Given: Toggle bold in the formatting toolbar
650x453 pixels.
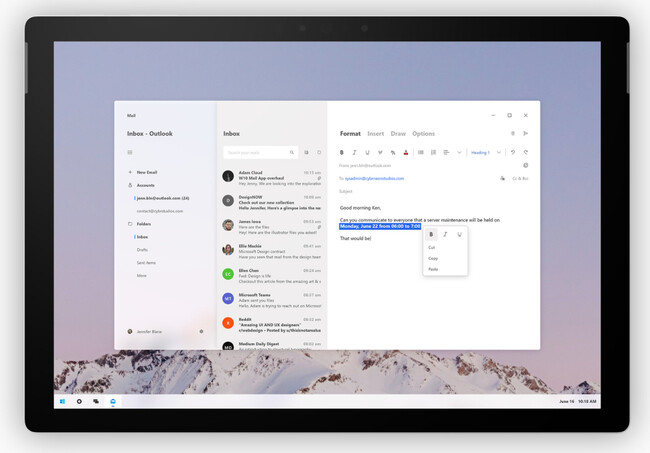Looking at the screenshot, I should tap(342, 153).
